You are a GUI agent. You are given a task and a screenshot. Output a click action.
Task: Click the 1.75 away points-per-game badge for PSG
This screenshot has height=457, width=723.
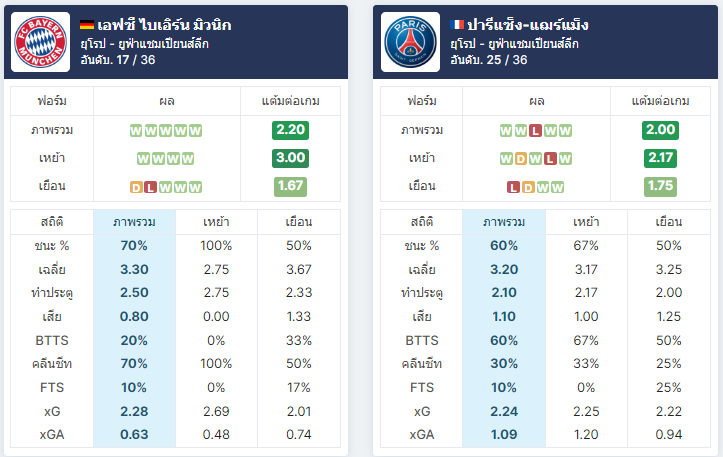660,186
